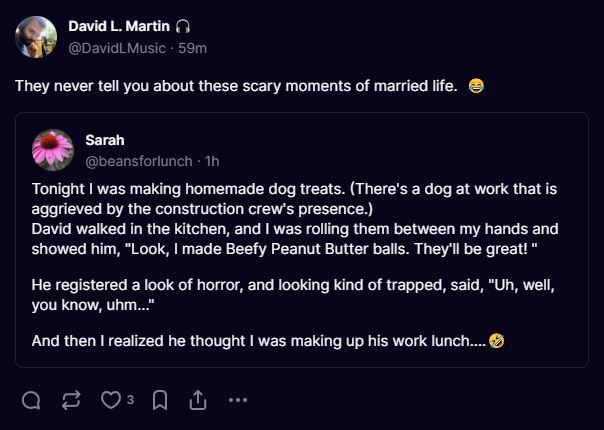Click Sarah's pink flower avatar
Screen dimensions: 604x430
[53, 149]
